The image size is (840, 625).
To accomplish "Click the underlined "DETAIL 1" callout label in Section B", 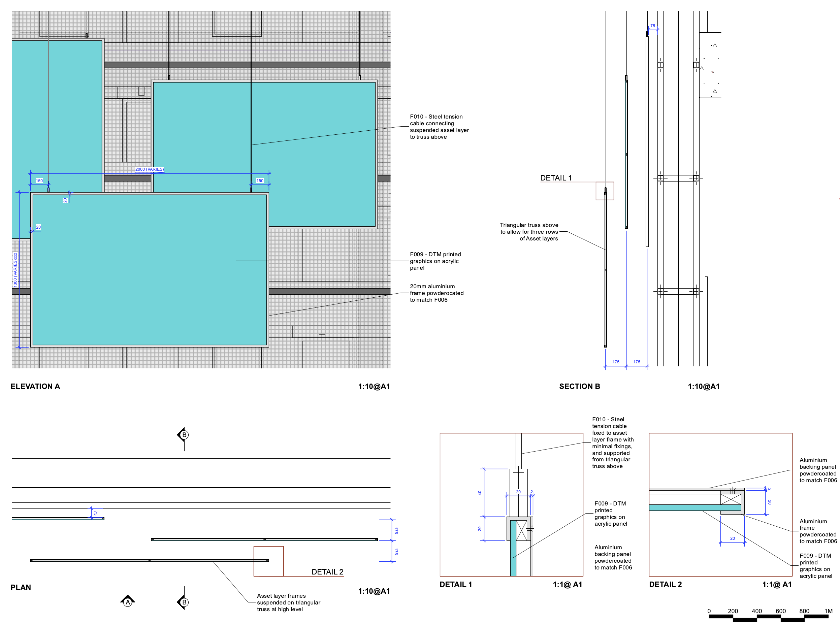I will pyautogui.click(x=556, y=178).
